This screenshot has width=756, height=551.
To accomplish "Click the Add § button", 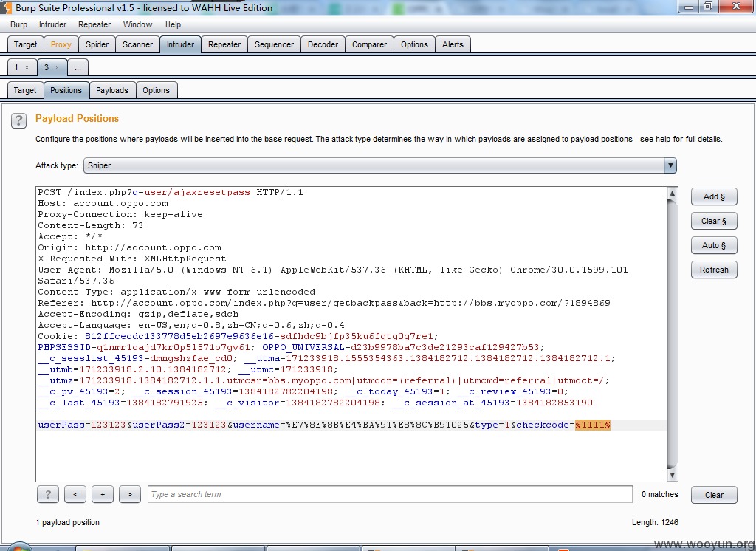I will coord(714,197).
